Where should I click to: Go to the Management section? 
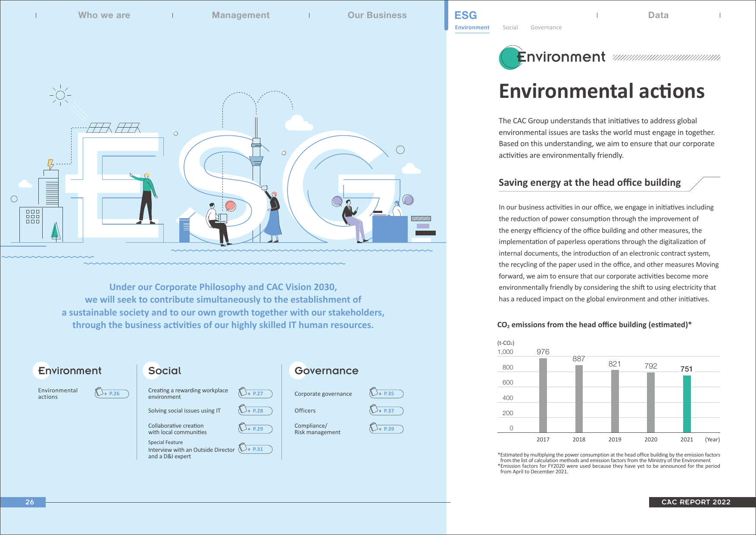tap(241, 15)
